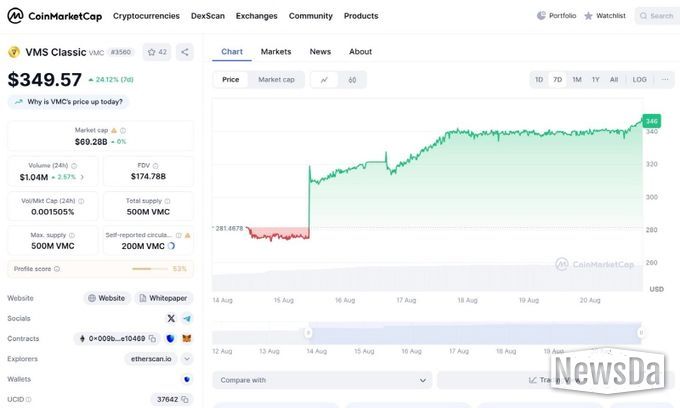
Task: Set chart range to All
Action: (x=614, y=80)
